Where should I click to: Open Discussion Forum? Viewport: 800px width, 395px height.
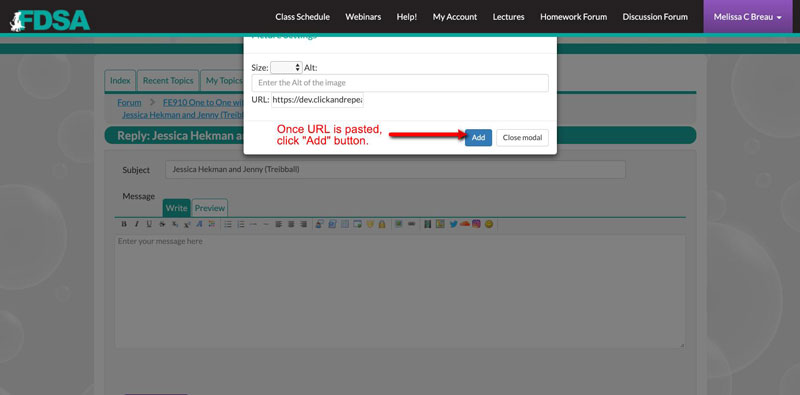pos(655,17)
